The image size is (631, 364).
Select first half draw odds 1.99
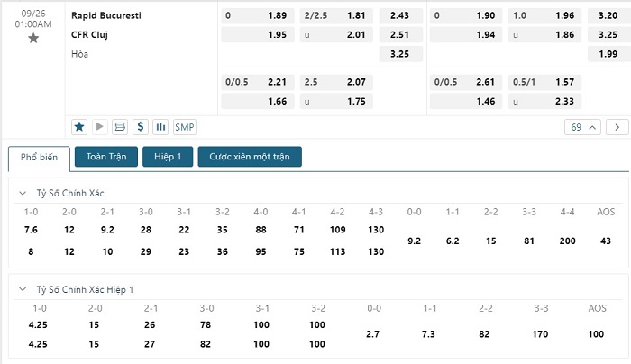coord(608,54)
